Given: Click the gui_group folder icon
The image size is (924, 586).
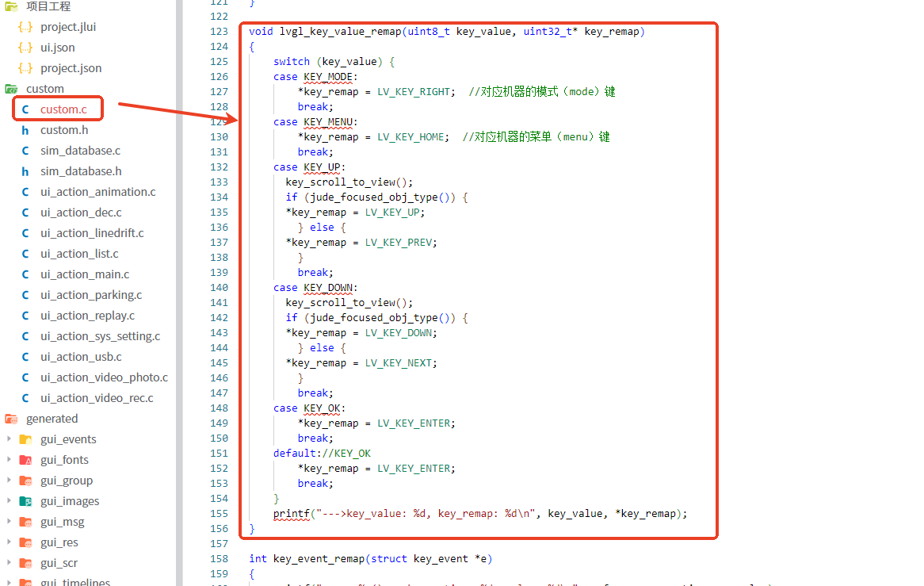Looking at the screenshot, I should (x=25, y=481).
